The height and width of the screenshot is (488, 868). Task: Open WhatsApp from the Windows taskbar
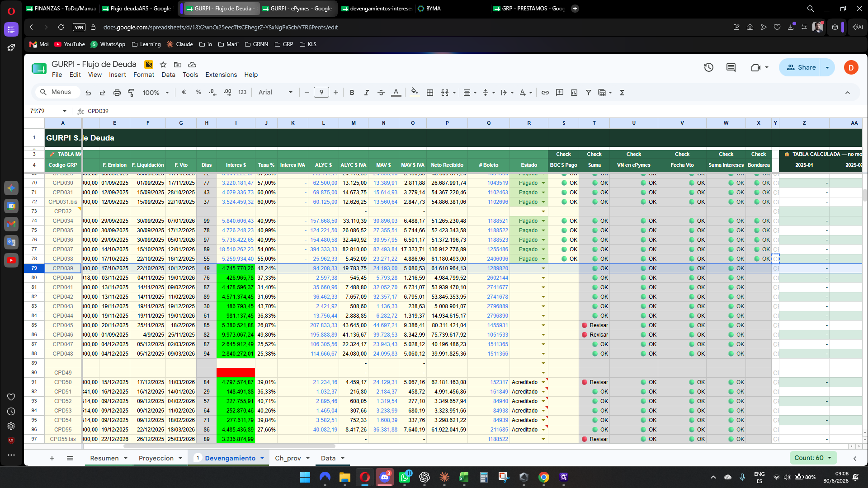[405, 477]
